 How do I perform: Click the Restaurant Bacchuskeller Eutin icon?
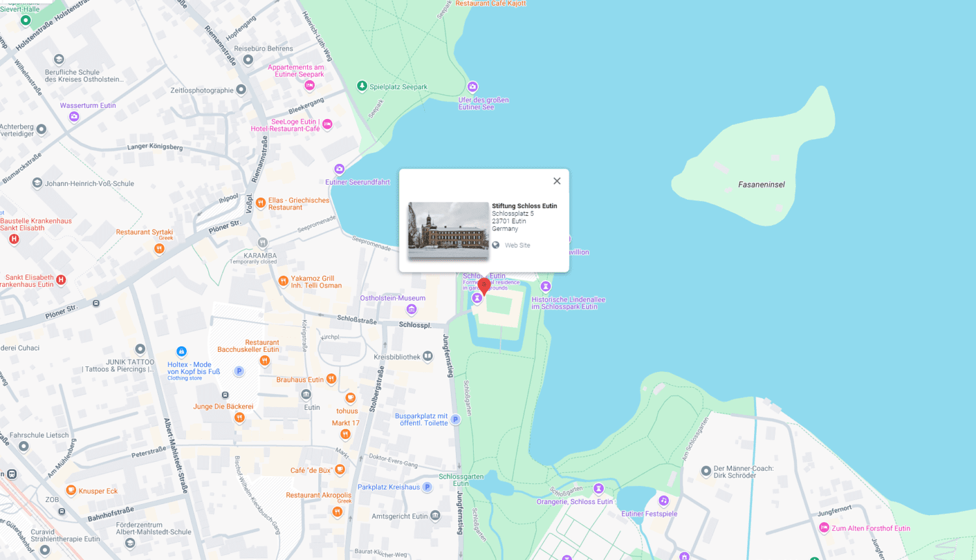pos(264,360)
